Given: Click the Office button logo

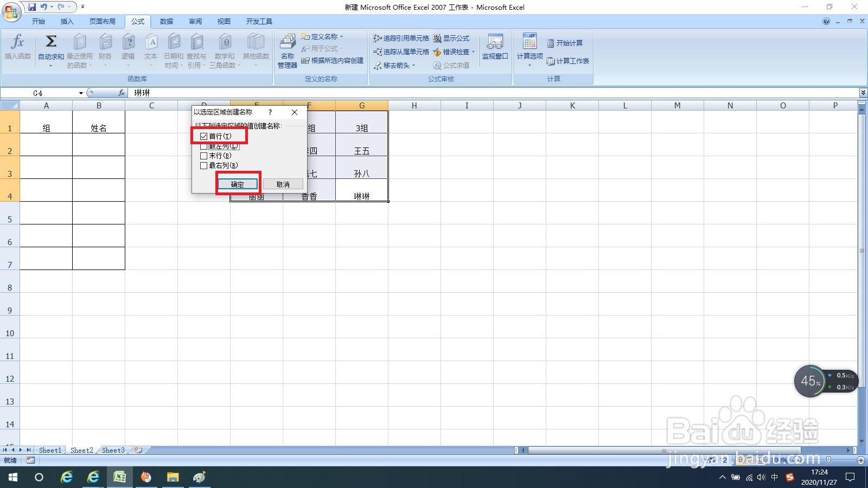Looking at the screenshot, I should tap(11, 11).
